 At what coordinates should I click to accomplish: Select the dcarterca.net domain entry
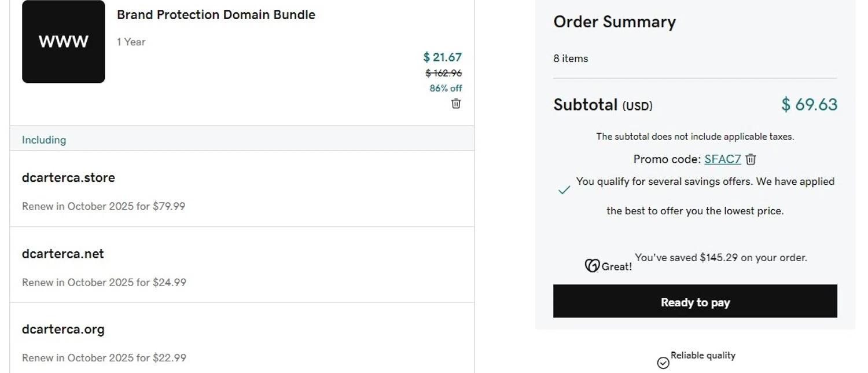tap(63, 254)
